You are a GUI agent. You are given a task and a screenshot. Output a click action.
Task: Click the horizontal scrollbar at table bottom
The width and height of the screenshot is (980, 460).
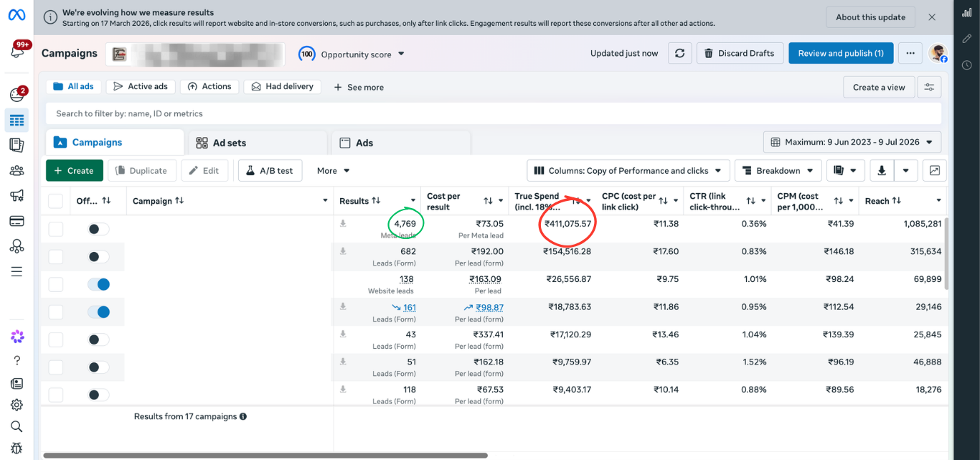[265, 455]
